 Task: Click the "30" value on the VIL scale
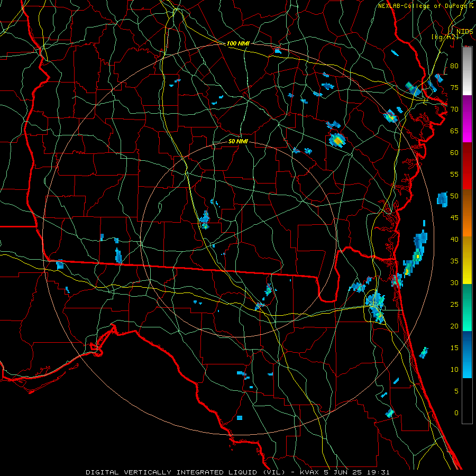(x=454, y=282)
